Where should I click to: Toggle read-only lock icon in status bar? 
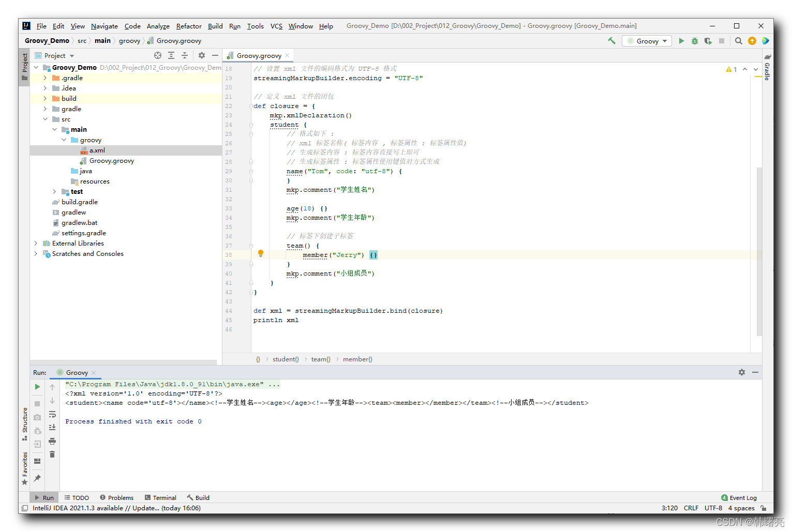pos(764,508)
